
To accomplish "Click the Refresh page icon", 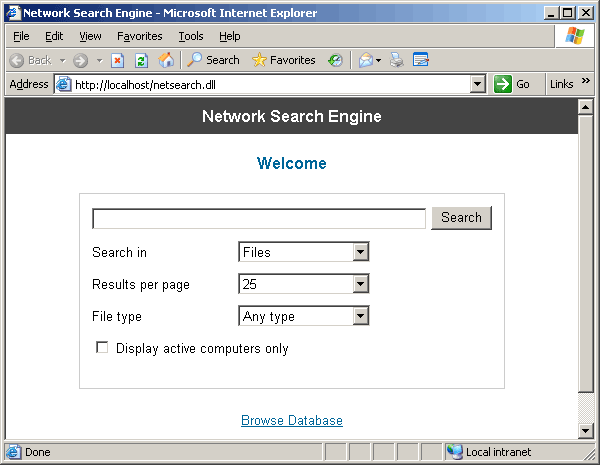I will tap(141, 60).
